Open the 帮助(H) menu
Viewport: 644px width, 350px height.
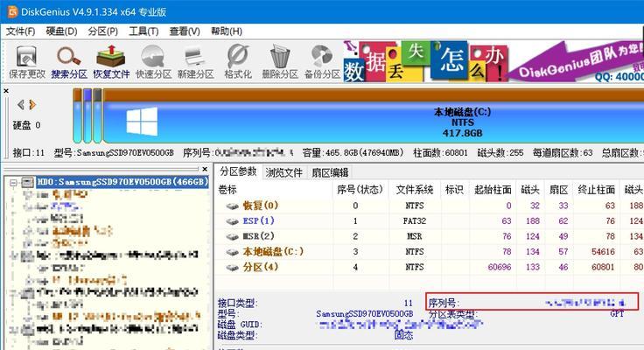click(227, 31)
